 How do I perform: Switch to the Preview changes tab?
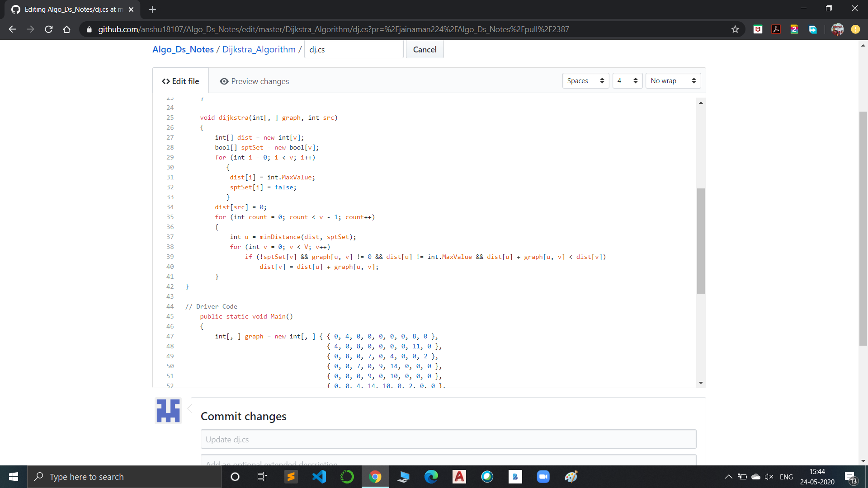(x=254, y=81)
